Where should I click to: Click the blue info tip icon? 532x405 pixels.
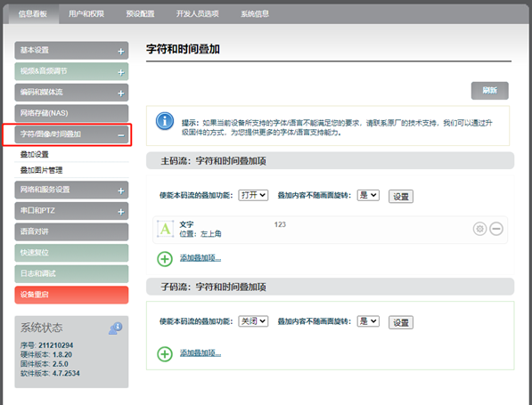click(x=165, y=121)
